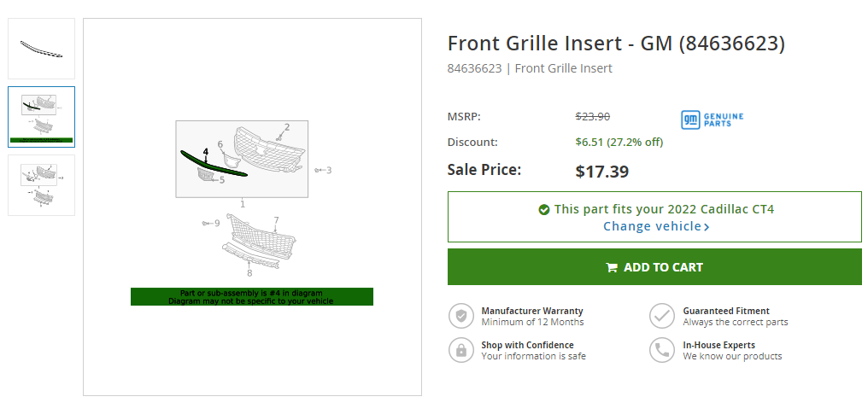Select the first part photo thumbnail
This screenshot has height=420, width=868.
[x=41, y=49]
